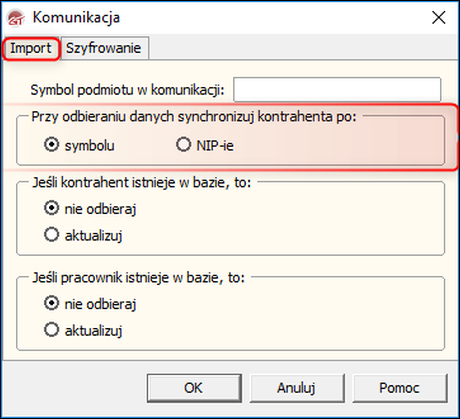Click the Komunikacja title bar text
The height and width of the screenshot is (419, 460).
(x=76, y=17)
